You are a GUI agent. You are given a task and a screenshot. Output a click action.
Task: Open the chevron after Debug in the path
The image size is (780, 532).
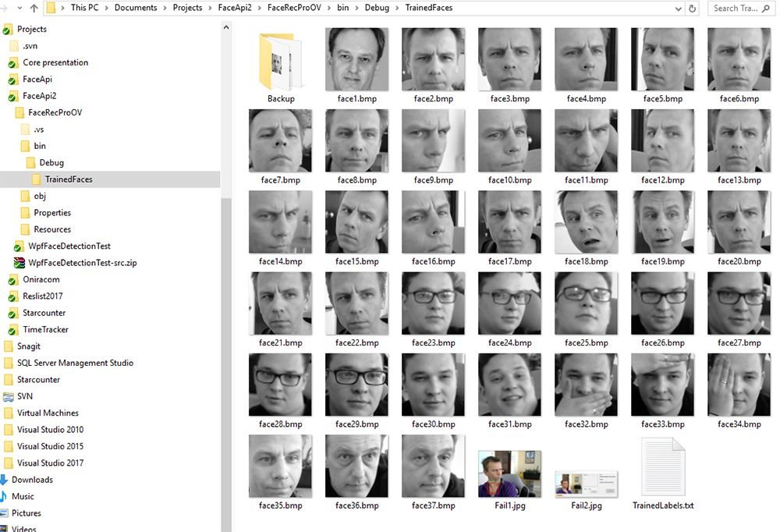pyautogui.click(x=396, y=8)
